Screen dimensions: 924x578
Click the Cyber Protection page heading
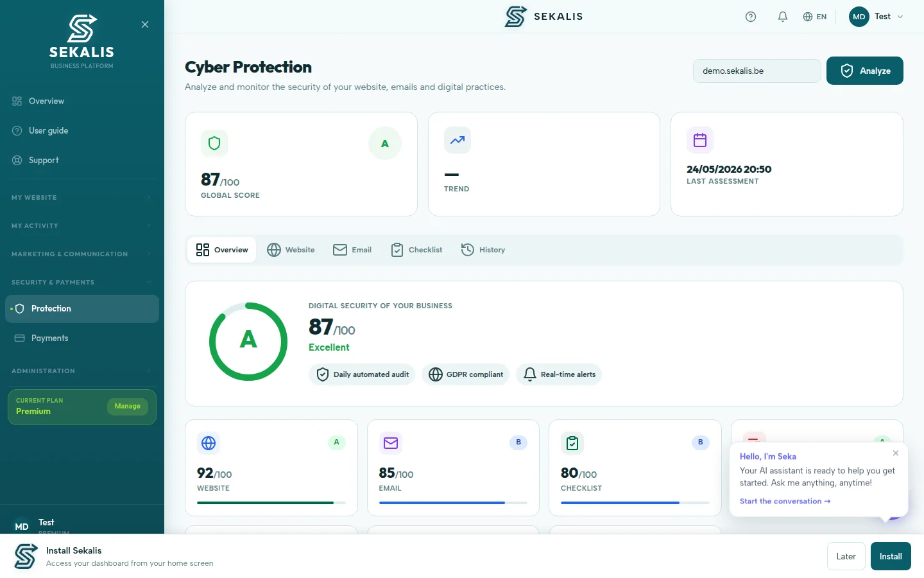248,67
